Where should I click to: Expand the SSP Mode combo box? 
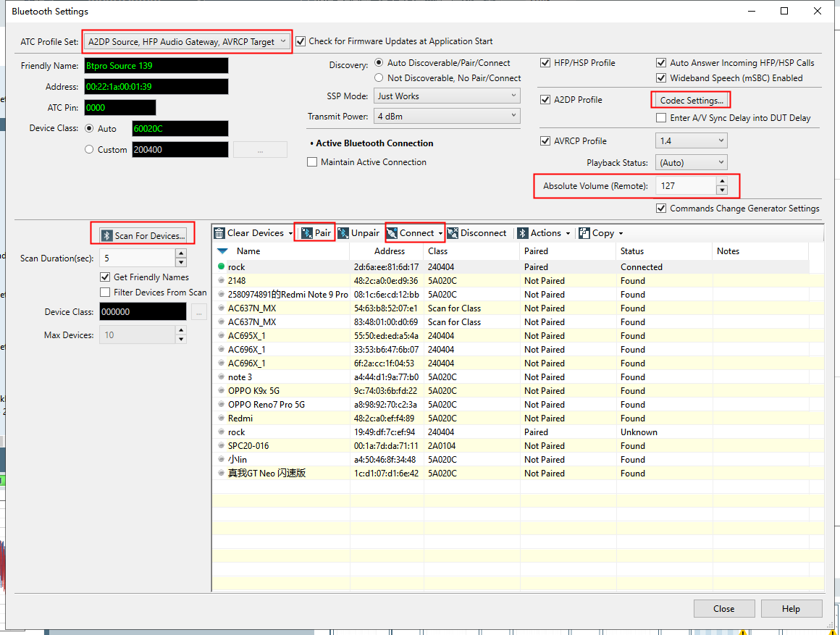[447, 96]
